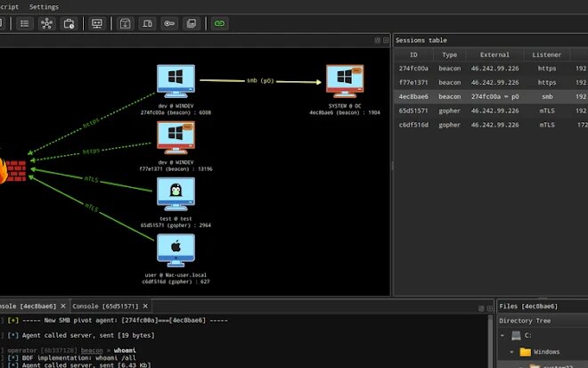Close the session graph panel
This screenshot has height=368, width=588.
pos(386,40)
